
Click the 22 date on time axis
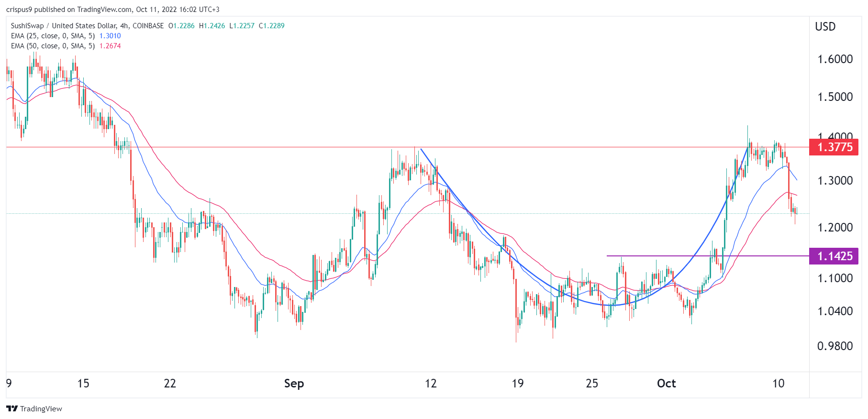(x=170, y=384)
